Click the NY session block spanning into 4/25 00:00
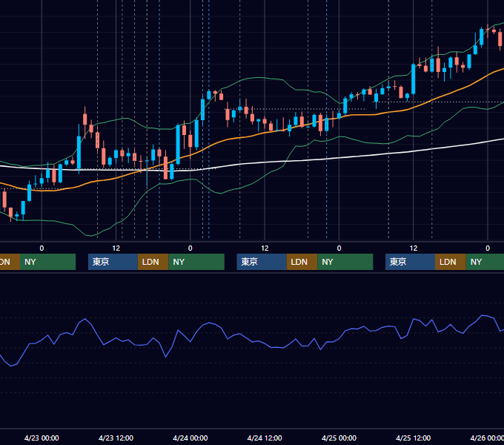The width and height of the screenshot is (504, 445). (345, 262)
